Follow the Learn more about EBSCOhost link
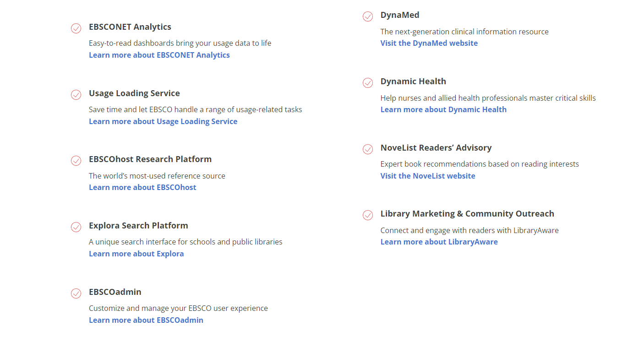The width and height of the screenshot is (644, 353). tap(142, 187)
